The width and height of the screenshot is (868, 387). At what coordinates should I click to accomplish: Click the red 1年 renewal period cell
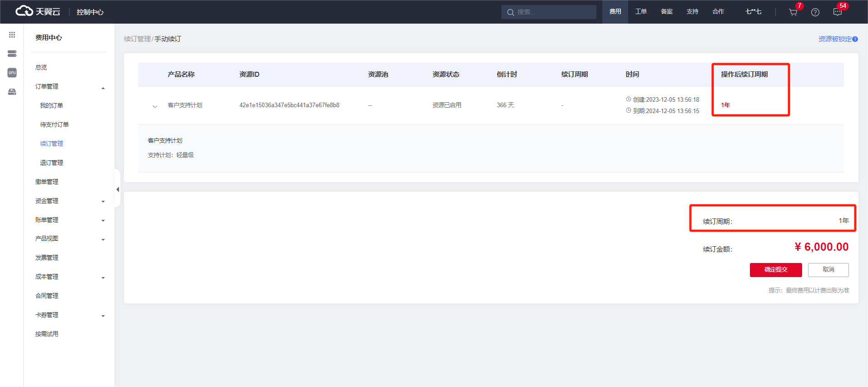pyautogui.click(x=725, y=105)
